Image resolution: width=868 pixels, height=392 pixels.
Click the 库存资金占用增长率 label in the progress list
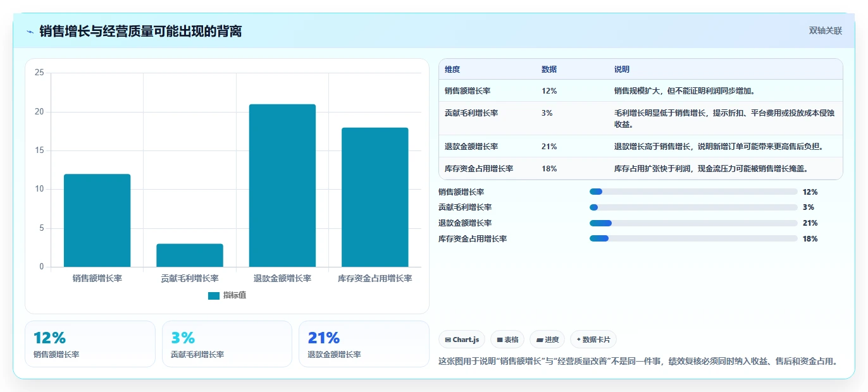pos(473,239)
